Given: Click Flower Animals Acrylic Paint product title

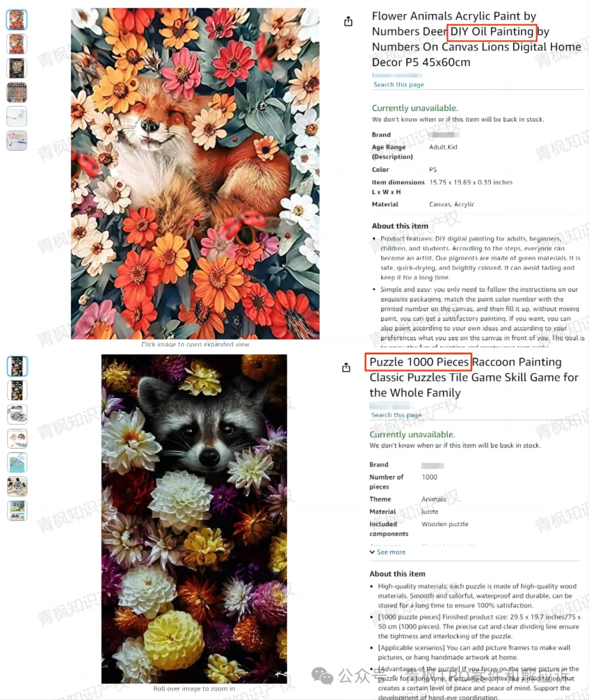Looking at the screenshot, I should [476, 39].
